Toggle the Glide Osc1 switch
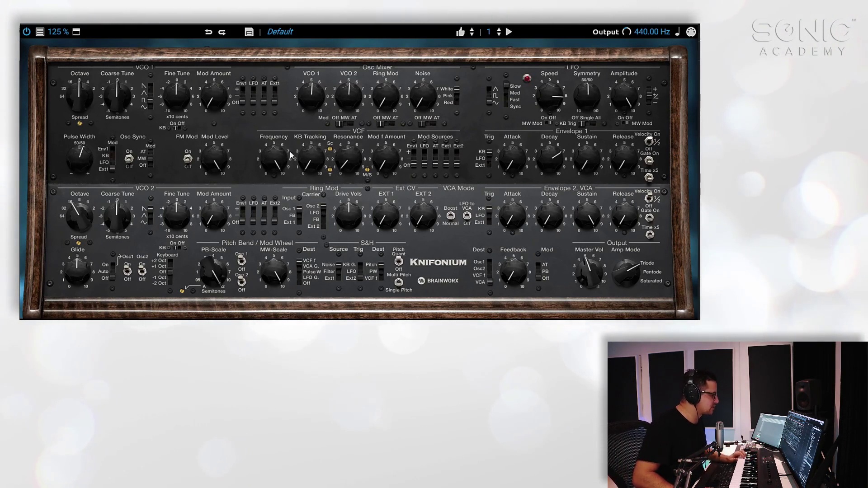This screenshot has width=868, height=488. click(x=127, y=271)
